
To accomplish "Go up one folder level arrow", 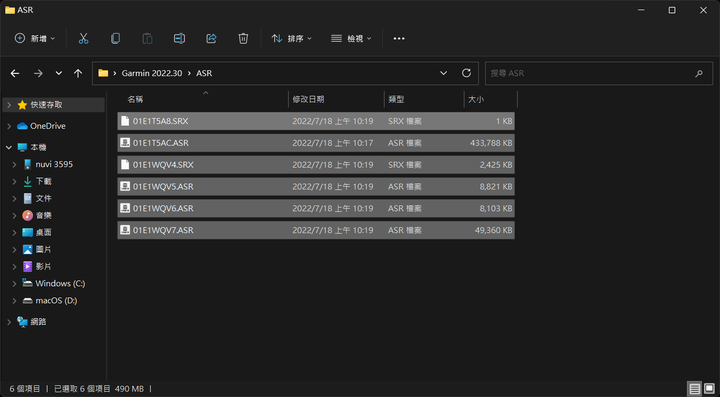I will point(78,73).
